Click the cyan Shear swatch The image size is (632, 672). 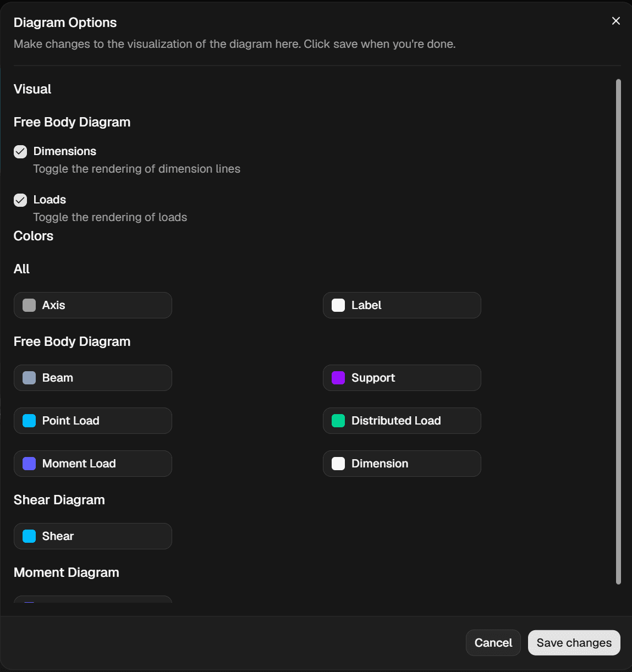click(29, 536)
